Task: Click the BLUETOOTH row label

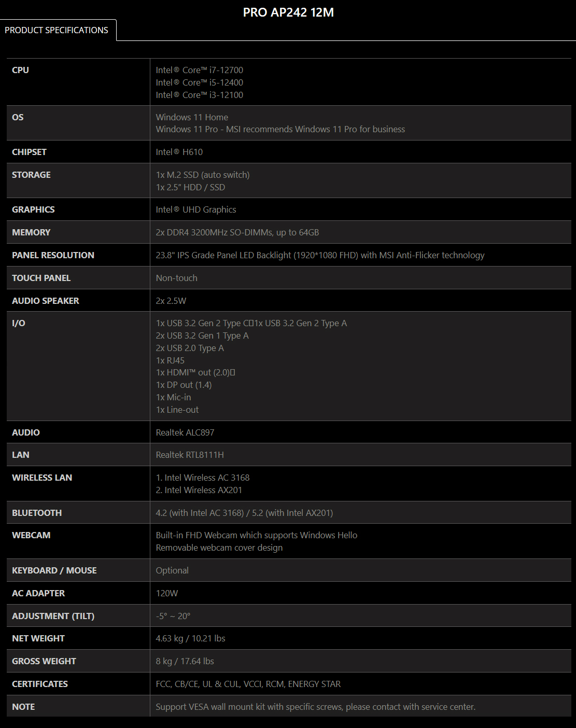Action: 37,513
